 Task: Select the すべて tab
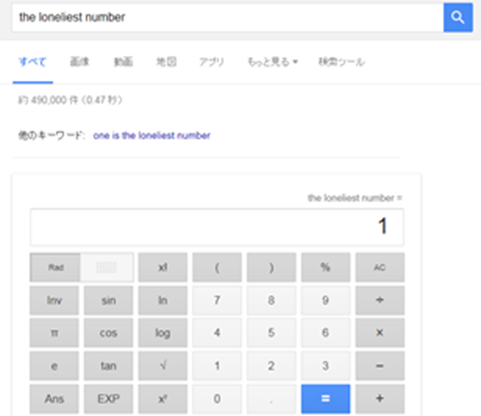(x=32, y=62)
